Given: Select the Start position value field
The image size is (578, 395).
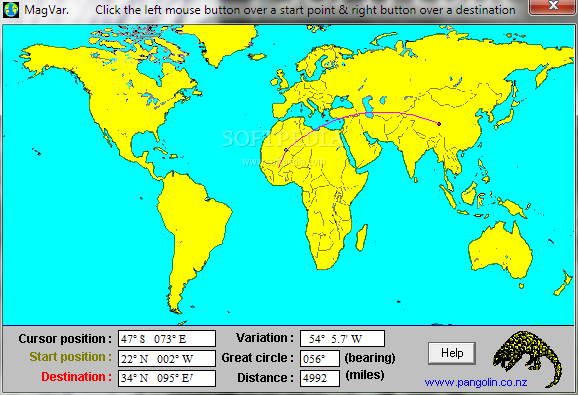Looking at the screenshot, I should pos(167,359).
